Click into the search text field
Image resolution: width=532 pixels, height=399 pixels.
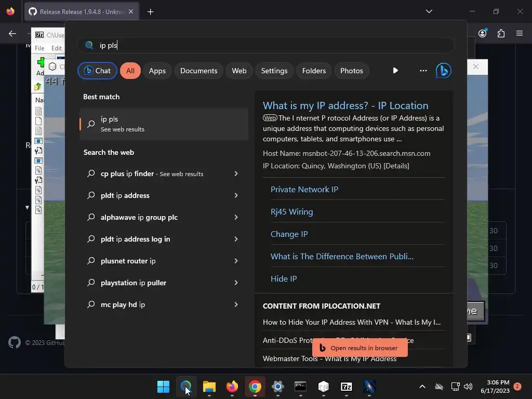[x=265, y=45]
